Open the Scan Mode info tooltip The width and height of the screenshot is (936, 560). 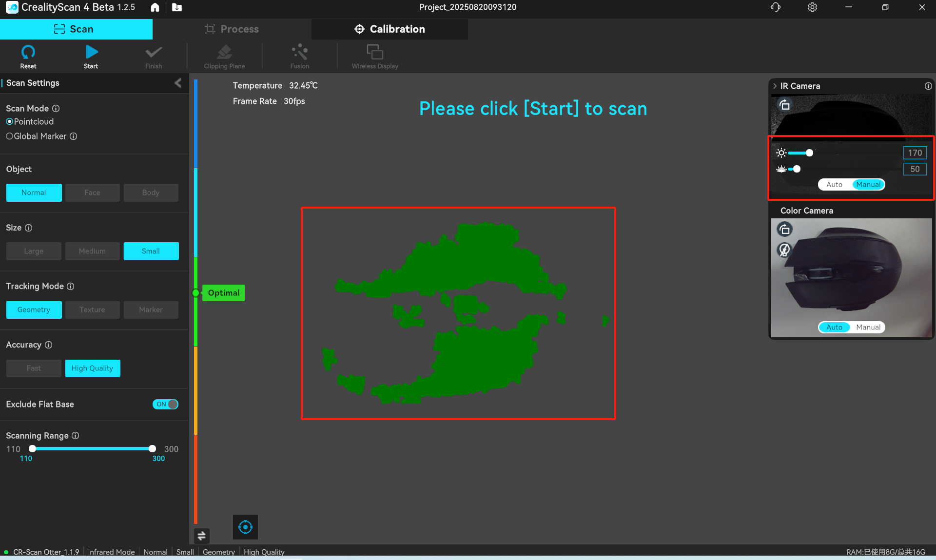pyautogui.click(x=56, y=108)
